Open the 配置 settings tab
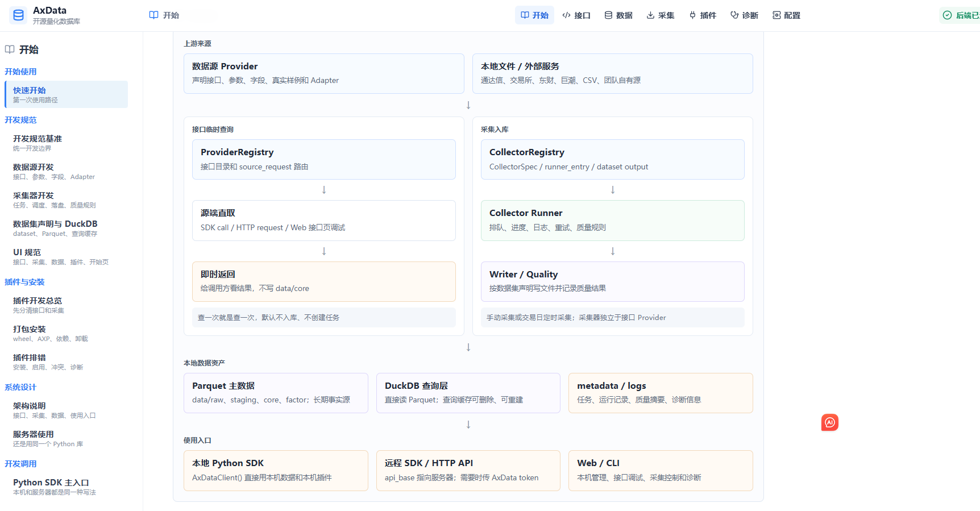The width and height of the screenshot is (980, 511). point(787,15)
